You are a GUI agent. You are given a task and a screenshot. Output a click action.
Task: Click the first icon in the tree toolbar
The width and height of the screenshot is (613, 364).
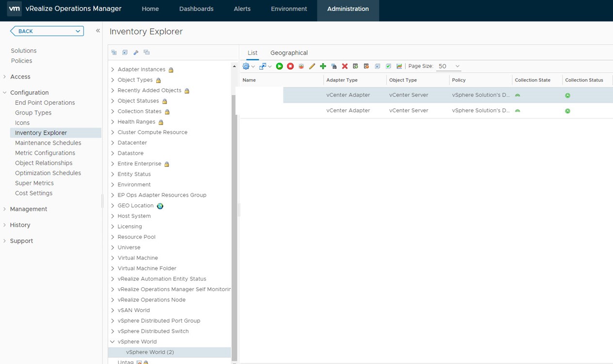click(x=114, y=52)
